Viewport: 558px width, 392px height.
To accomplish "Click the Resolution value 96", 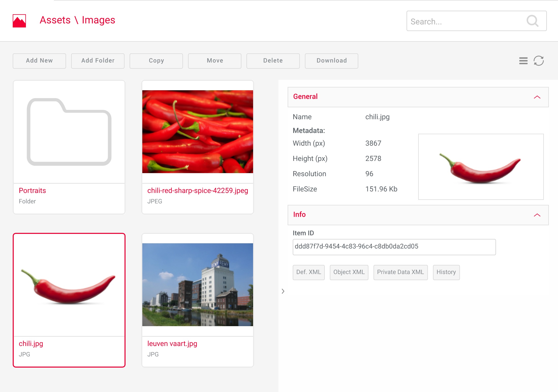I will click(x=369, y=174).
